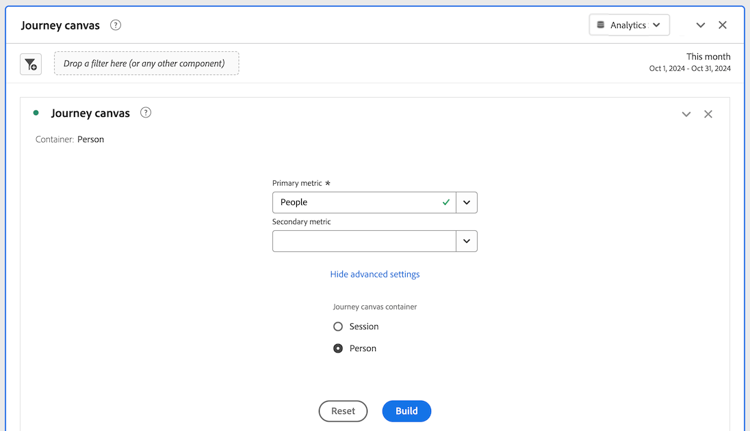Image resolution: width=750 pixels, height=431 pixels.
Task: Expand the Primary metric dropdown arrow
Action: [466, 202]
